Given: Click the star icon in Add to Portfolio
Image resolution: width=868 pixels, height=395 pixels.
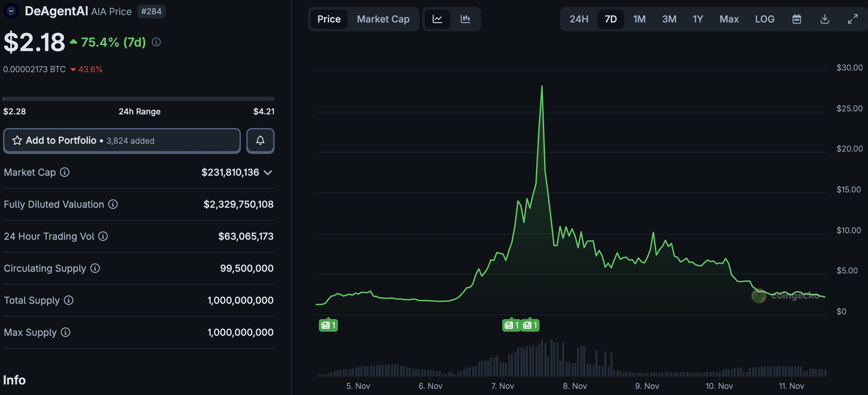Looking at the screenshot, I should (16, 140).
